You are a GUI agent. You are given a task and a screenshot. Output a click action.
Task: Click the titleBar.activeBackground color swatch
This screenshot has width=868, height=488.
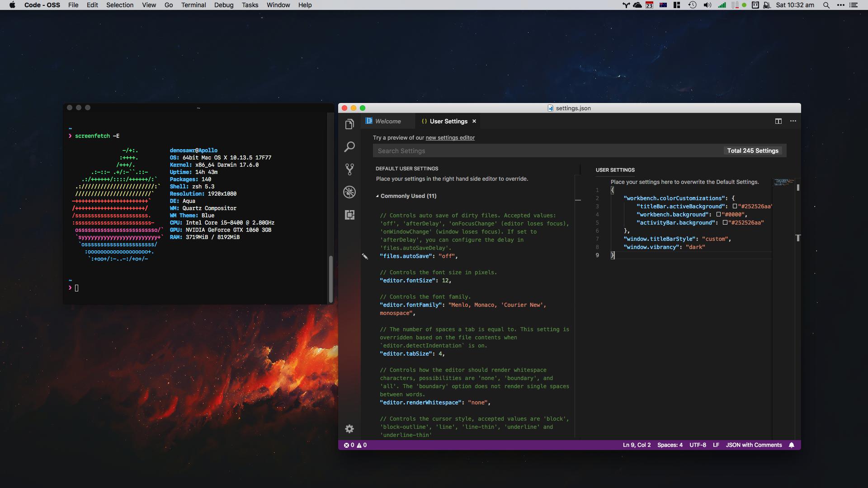point(735,206)
